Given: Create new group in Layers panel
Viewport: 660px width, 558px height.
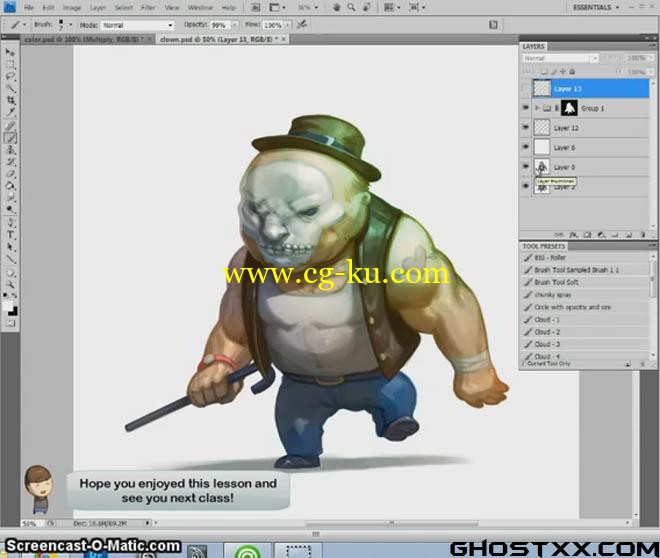Looking at the screenshot, I should coord(615,235).
